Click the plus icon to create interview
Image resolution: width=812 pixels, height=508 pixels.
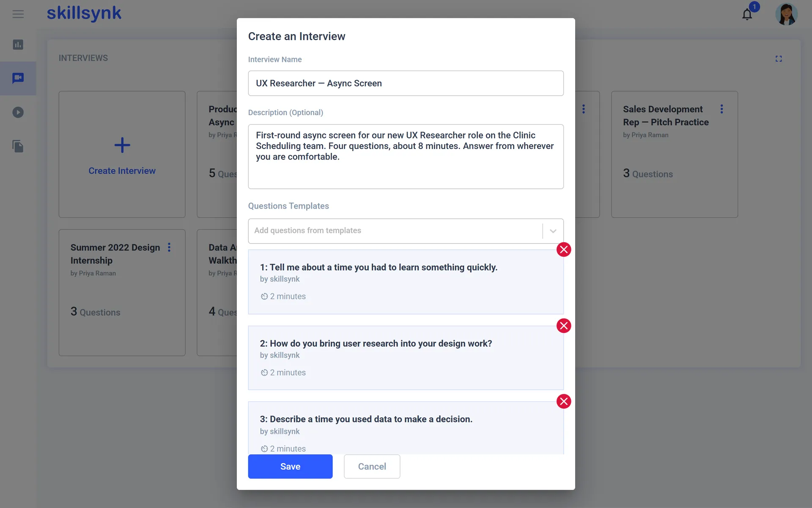(x=122, y=145)
